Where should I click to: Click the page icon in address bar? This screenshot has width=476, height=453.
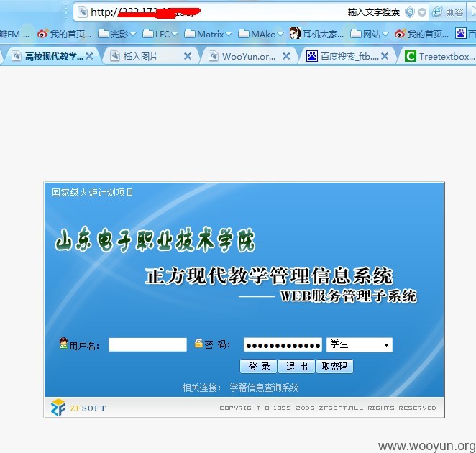[x=83, y=12]
